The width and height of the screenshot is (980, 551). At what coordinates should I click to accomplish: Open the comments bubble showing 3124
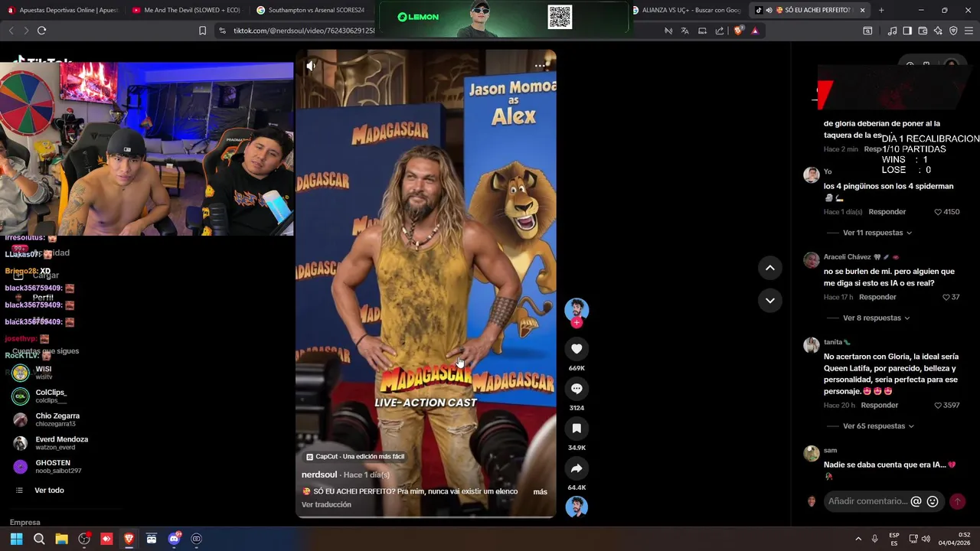[577, 389]
